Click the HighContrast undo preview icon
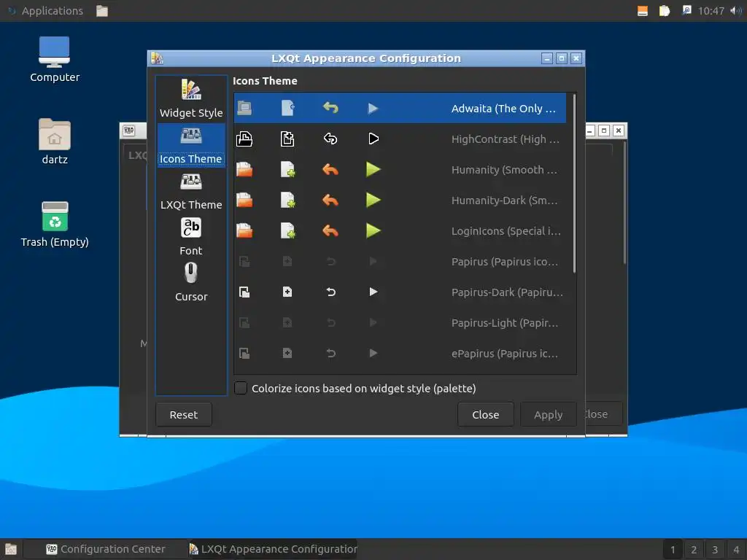 pyautogui.click(x=330, y=139)
